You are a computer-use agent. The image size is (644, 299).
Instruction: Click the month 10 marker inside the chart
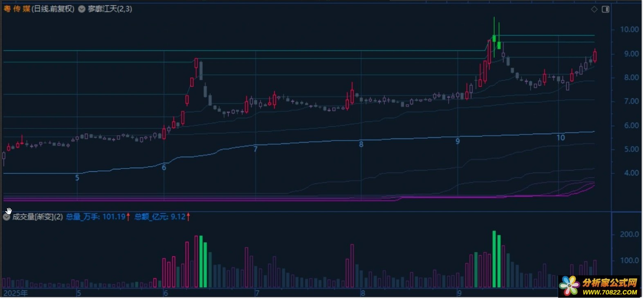pyautogui.click(x=561, y=138)
